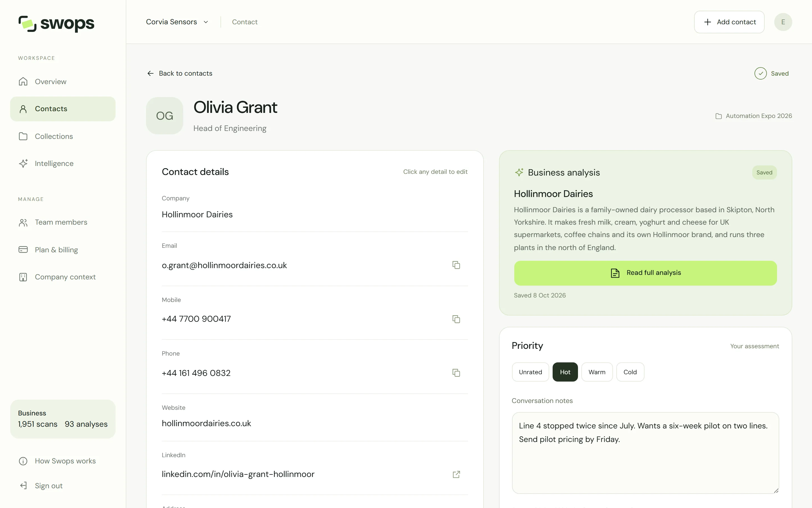Open the Contacts menu item
812x508 pixels.
coord(63,109)
